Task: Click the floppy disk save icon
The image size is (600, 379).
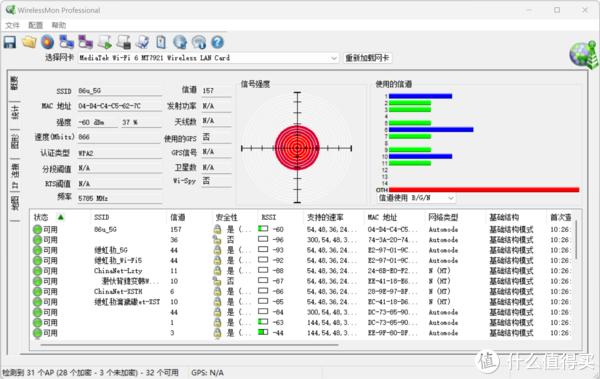Action: tap(10, 42)
